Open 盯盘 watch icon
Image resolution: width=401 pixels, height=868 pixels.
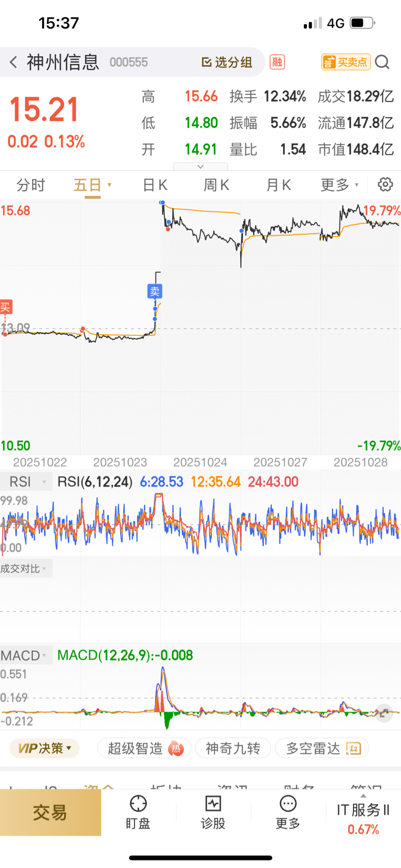coord(138,813)
